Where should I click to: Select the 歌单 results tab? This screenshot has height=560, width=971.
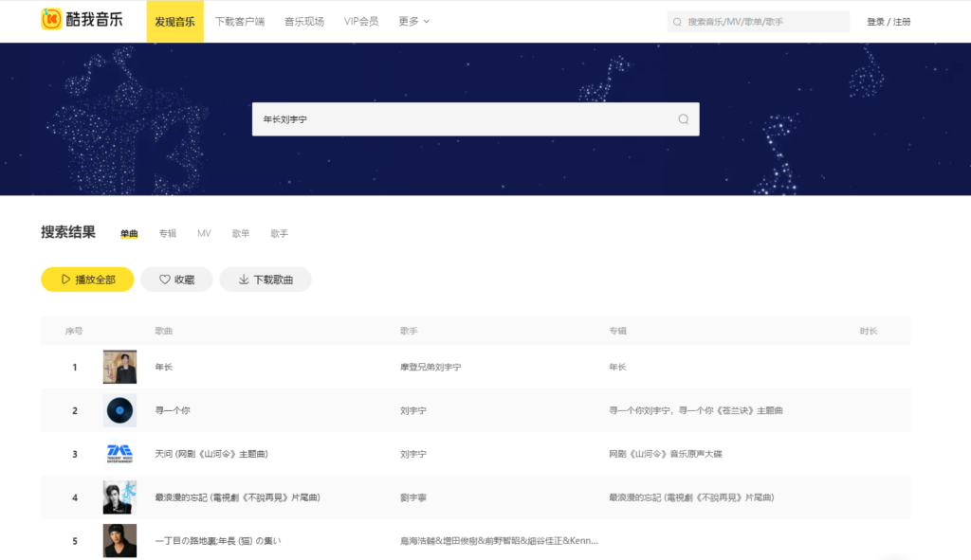[241, 233]
